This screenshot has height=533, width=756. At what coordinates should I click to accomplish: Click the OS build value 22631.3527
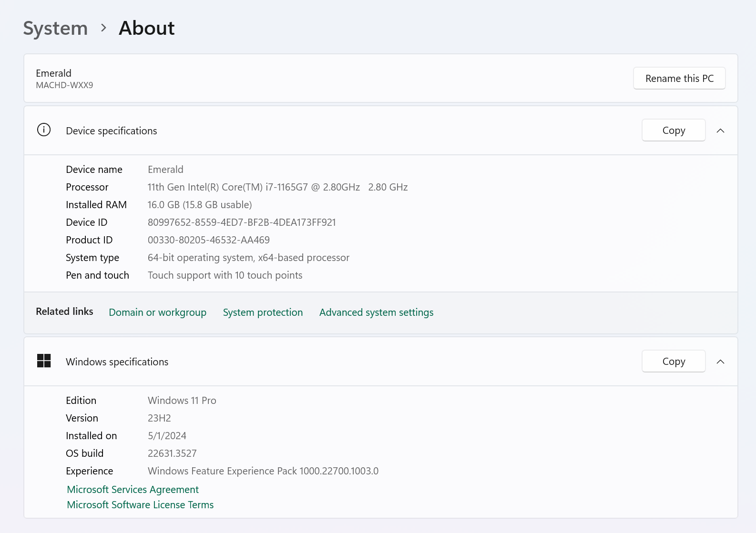click(x=172, y=453)
